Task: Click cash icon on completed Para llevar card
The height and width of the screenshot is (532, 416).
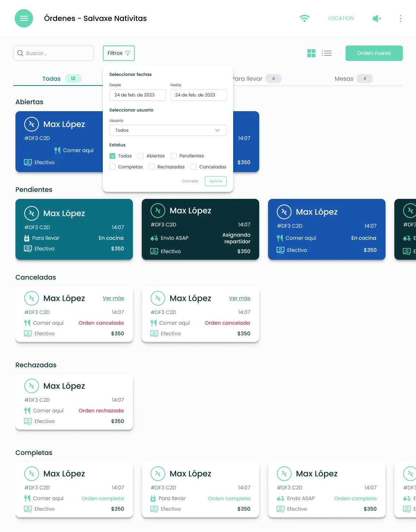Action: pos(154,509)
